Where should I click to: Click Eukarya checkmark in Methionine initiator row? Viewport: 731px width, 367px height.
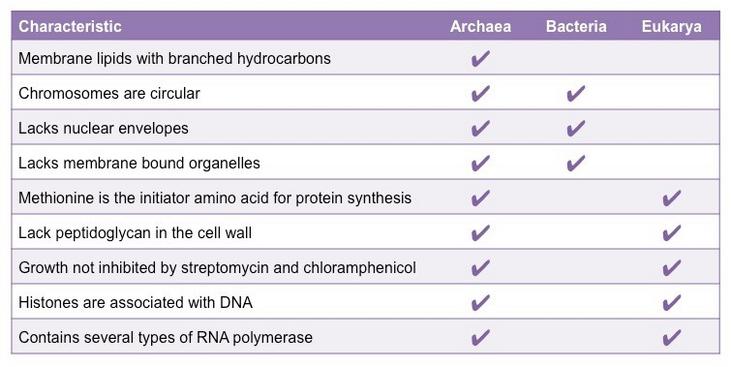pyautogui.click(x=671, y=198)
